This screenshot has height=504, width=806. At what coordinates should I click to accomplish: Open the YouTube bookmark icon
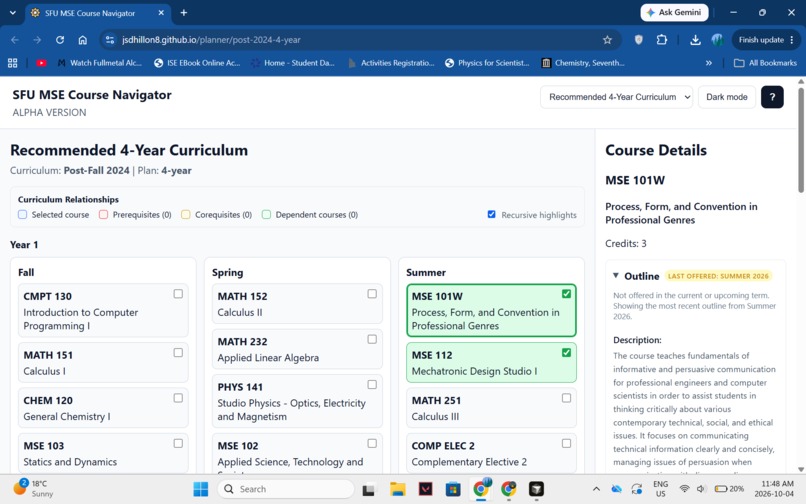(x=42, y=63)
